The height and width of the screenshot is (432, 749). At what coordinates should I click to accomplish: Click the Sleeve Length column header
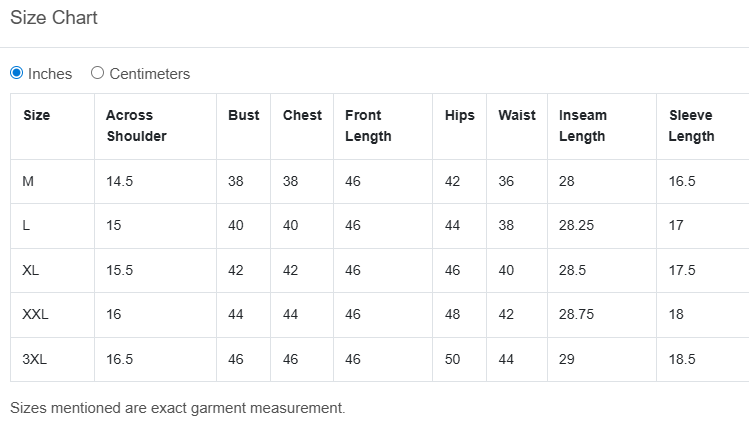pos(691,125)
